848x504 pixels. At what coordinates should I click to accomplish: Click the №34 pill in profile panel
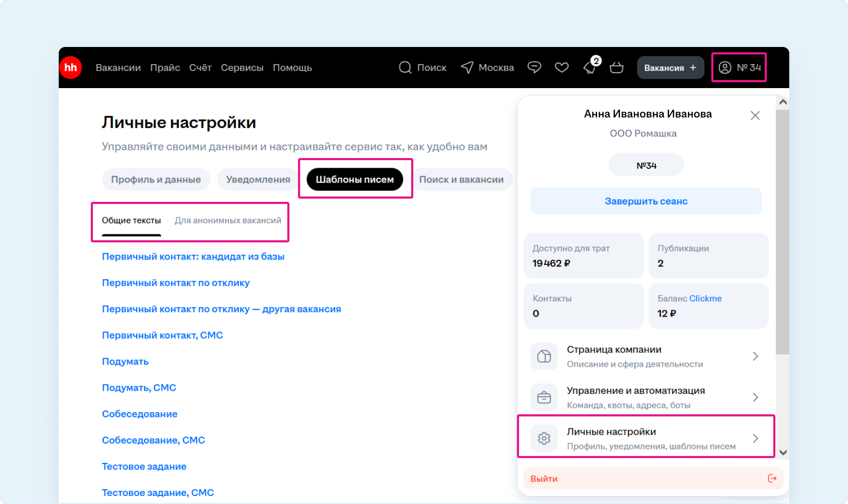tap(646, 166)
